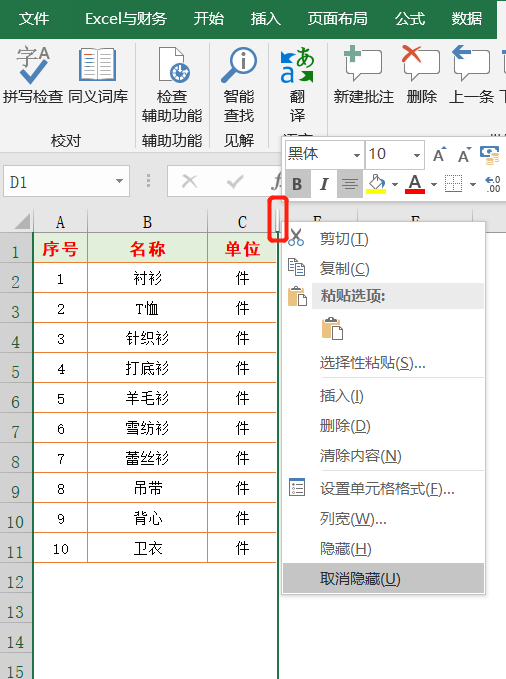Choose 列宽(W)... column width
Screen dimensions: 506x679
tap(383, 519)
